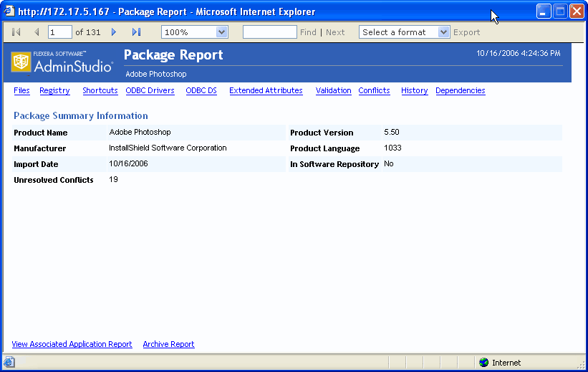The height and width of the screenshot is (372, 588).
Task: Jump to the Registry section
Action: point(54,91)
